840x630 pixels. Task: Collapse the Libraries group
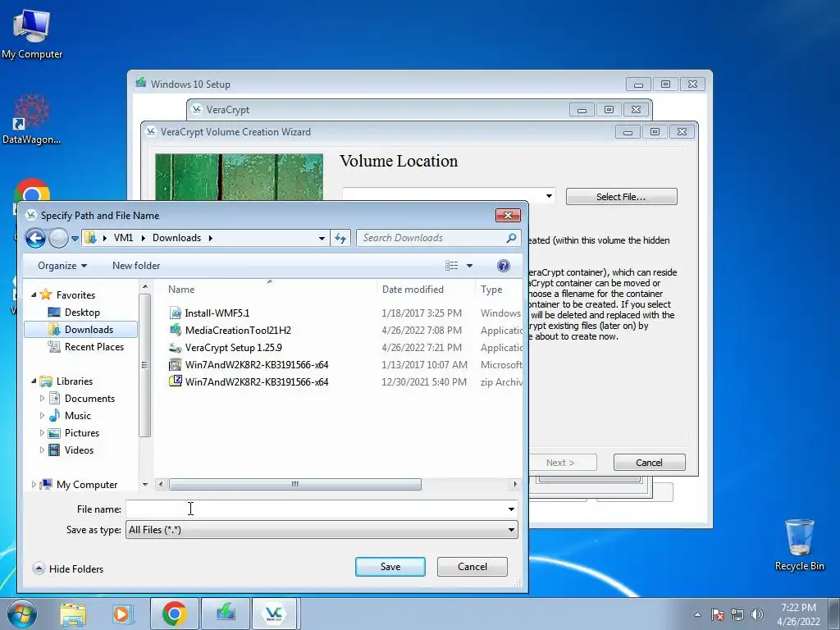point(34,381)
